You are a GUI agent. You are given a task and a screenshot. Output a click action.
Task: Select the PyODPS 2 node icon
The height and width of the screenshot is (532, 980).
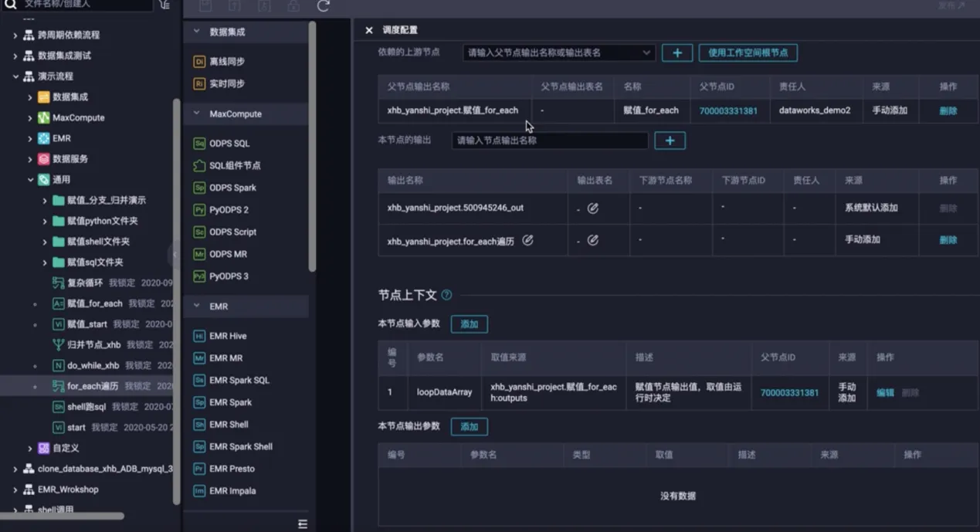pos(199,210)
